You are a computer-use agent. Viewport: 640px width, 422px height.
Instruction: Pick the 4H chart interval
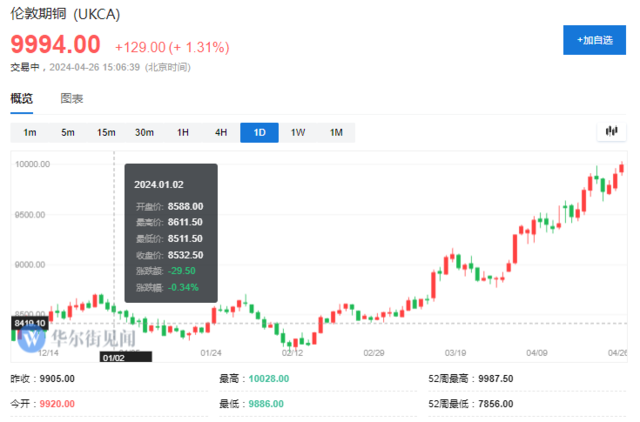221,132
